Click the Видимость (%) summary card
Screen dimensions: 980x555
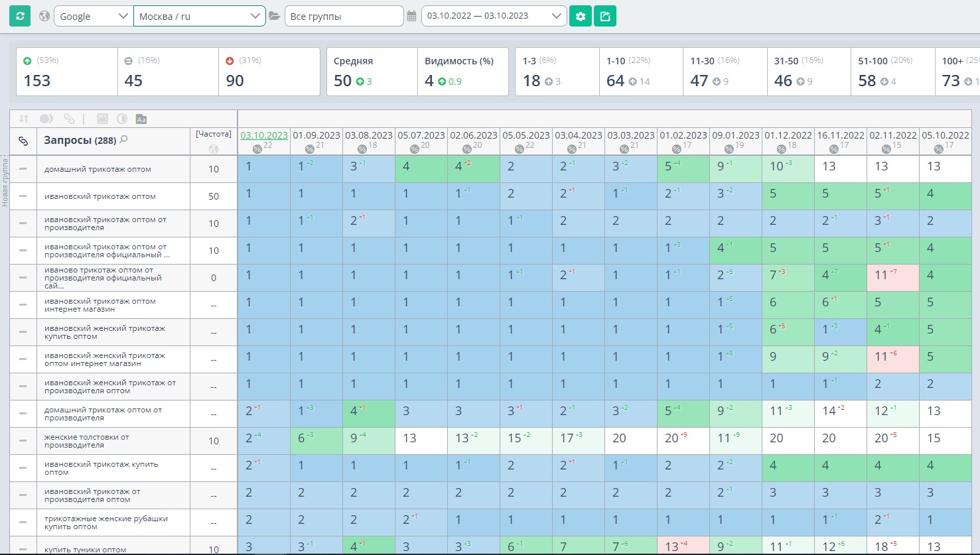click(x=462, y=72)
